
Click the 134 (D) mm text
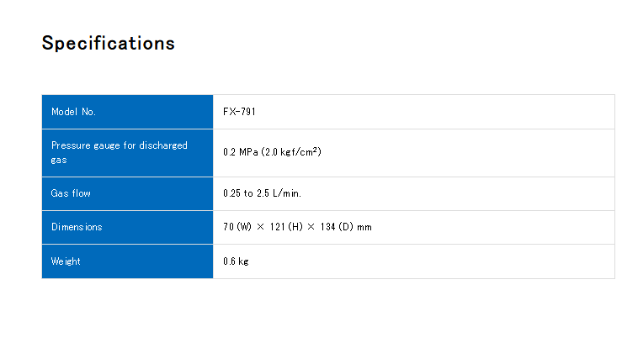point(346,227)
